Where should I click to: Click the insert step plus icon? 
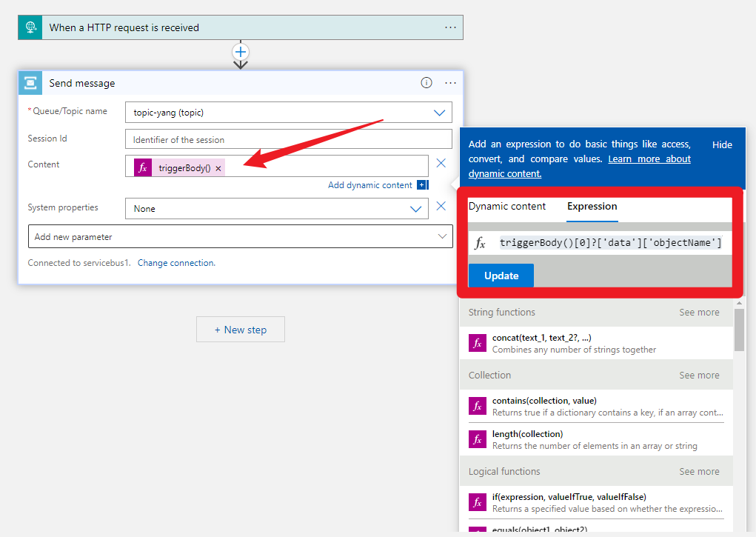[241, 52]
